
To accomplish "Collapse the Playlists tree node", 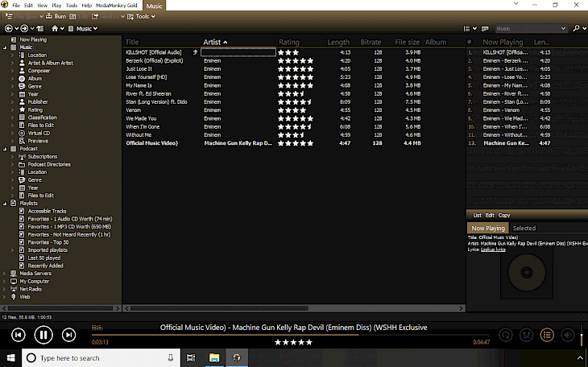I will point(5,204).
